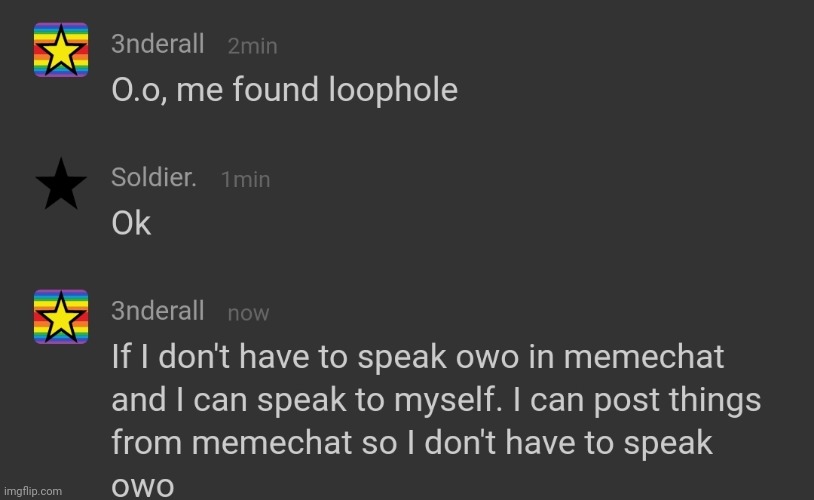Select the line "If I don't have to speak owo"
Viewport: 814px width, 500px height.
click(x=315, y=357)
